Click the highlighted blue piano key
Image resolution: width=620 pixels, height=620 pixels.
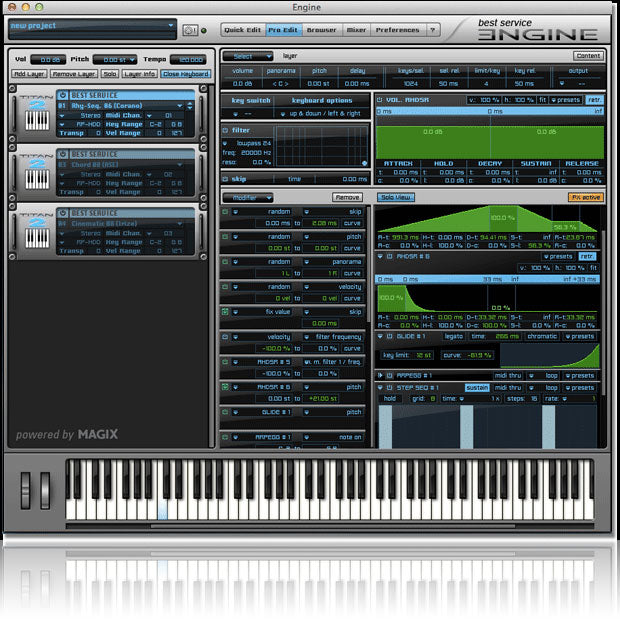pos(163,510)
